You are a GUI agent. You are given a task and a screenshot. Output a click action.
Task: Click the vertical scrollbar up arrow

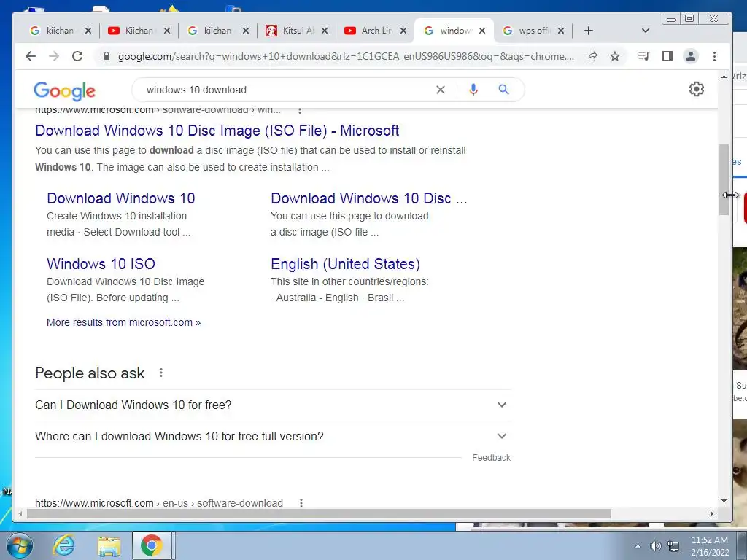[x=724, y=76]
